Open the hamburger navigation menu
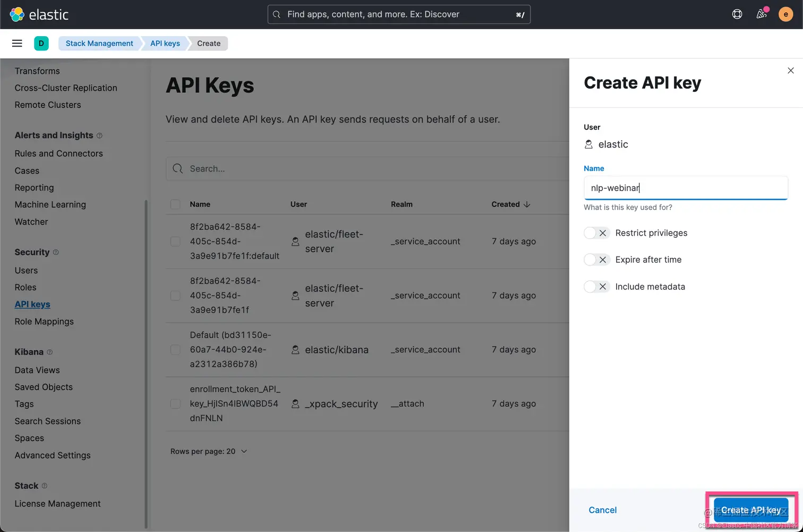The width and height of the screenshot is (803, 532). pyautogui.click(x=17, y=44)
